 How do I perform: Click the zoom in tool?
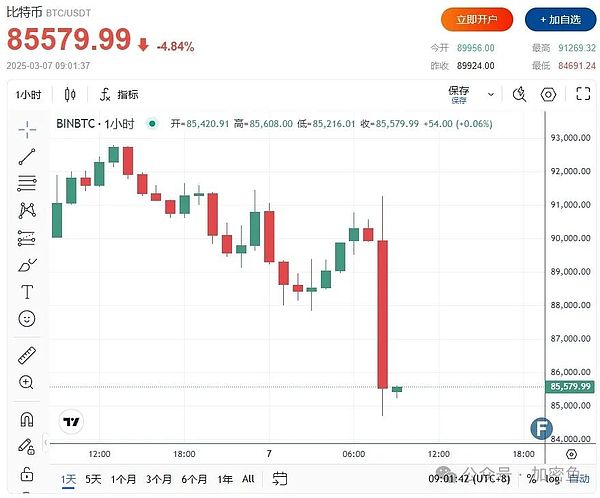pyautogui.click(x=27, y=382)
